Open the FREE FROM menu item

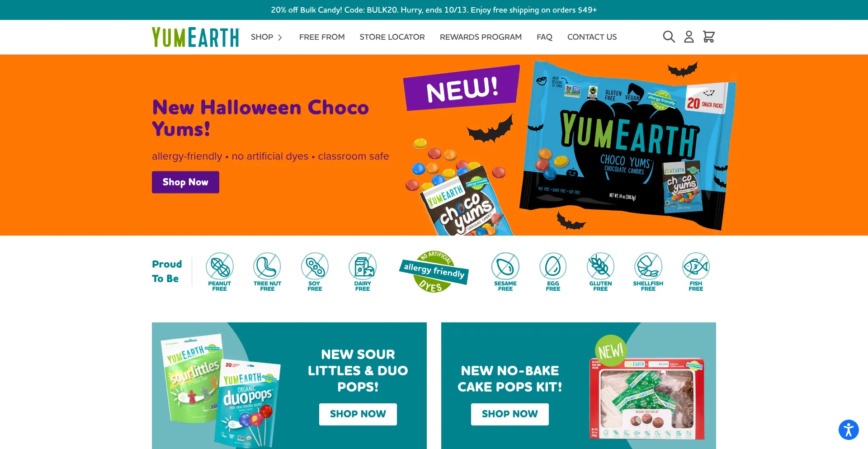tap(322, 37)
